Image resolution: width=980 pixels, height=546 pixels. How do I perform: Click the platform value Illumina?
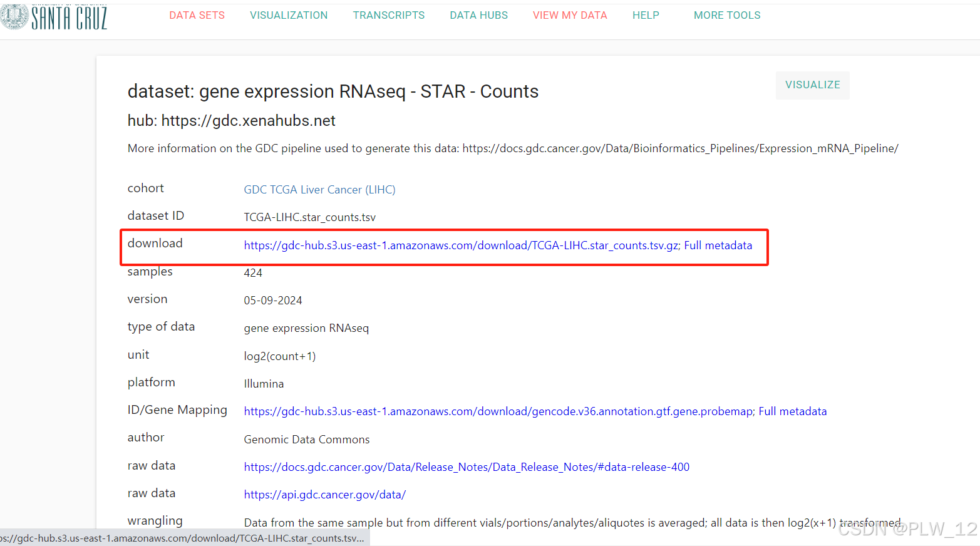click(264, 384)
